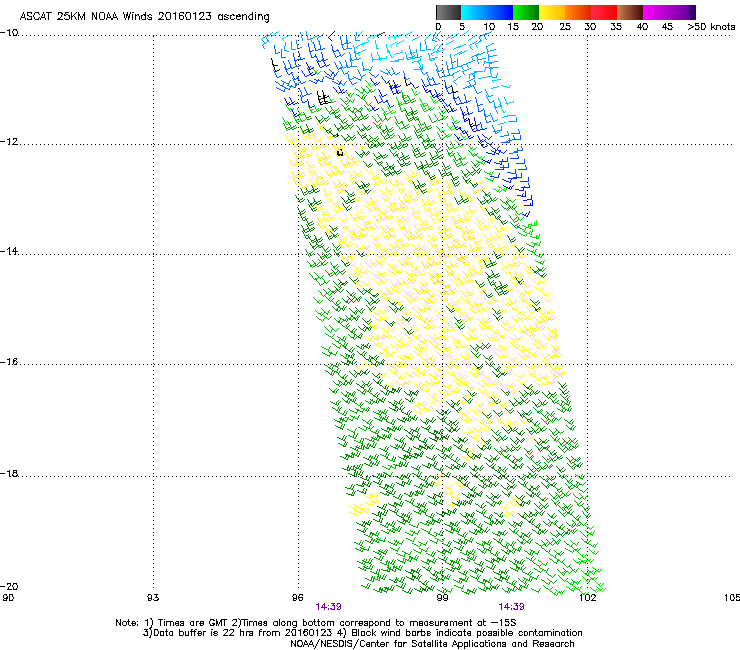Screen dimensions: 740x650
Task: Select the gray 0-5 knots legend color
Action: click(448, 12)
